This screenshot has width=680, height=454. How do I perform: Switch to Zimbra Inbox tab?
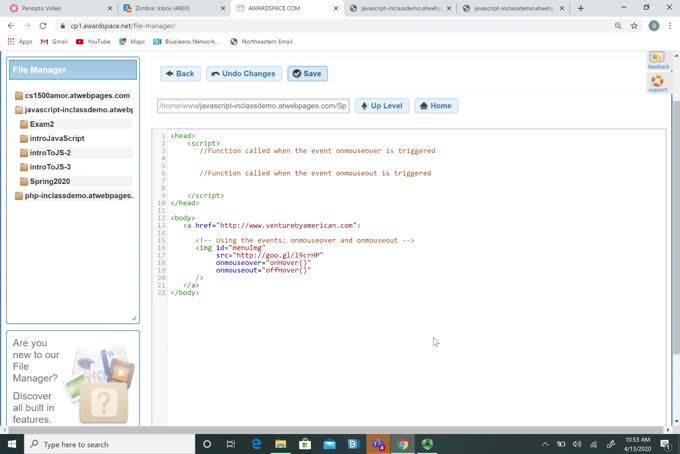tap(168, 8)
